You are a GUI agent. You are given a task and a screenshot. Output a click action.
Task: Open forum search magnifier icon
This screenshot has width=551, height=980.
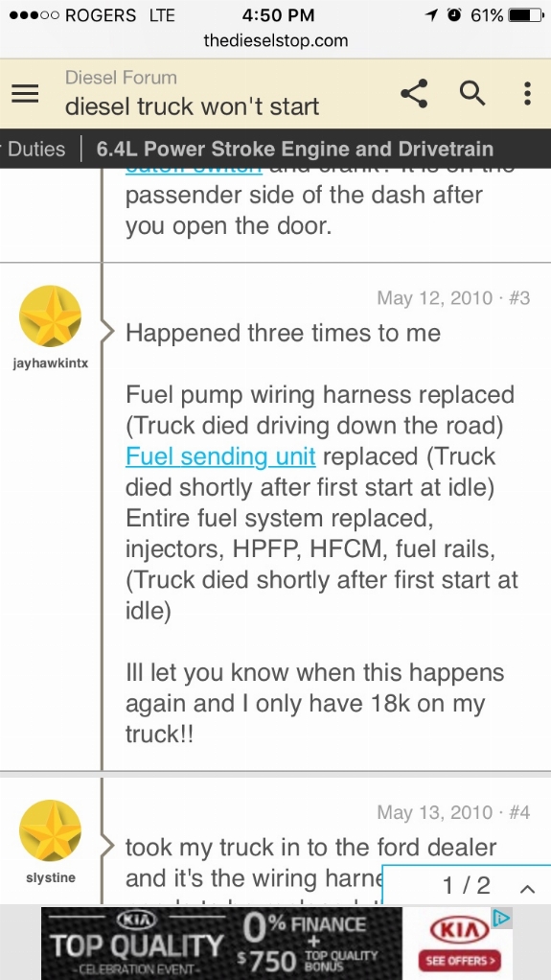click(472, 94)
